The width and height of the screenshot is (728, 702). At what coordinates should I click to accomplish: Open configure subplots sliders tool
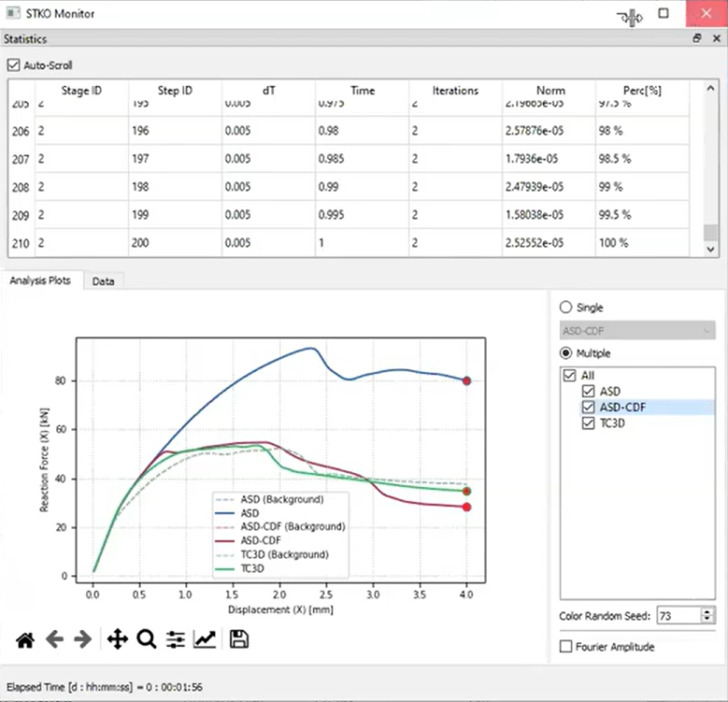pos(176,639)
